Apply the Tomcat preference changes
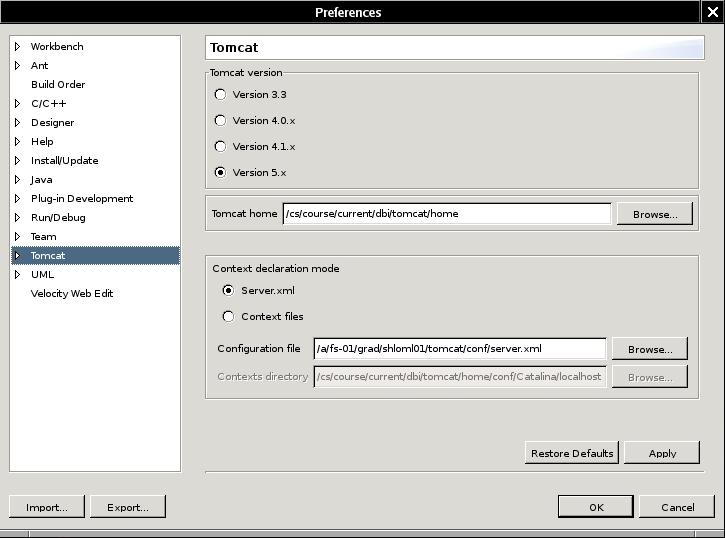Viewport: 725px width, 538px height. click(662, 453)
